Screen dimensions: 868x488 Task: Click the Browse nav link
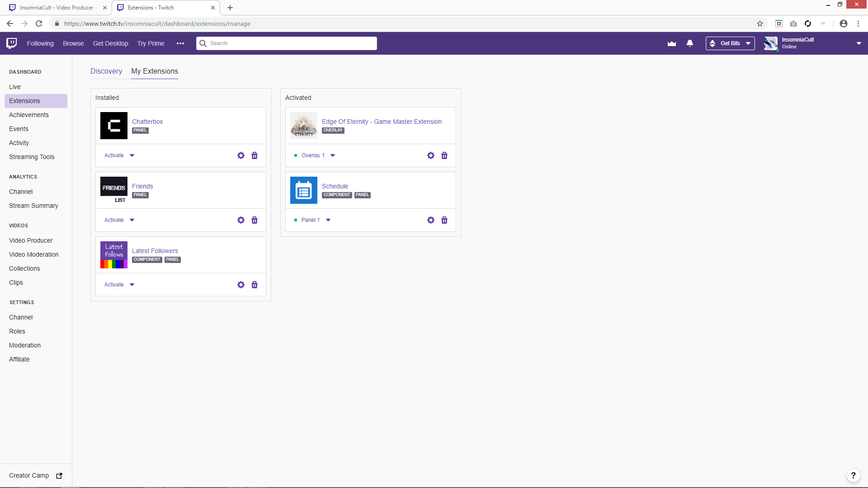tap(73, 43)
